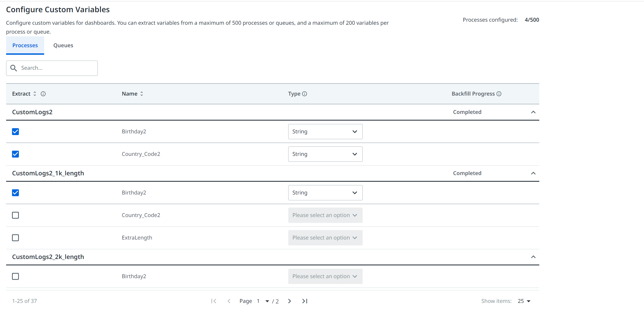Viewport: 644px width, 309px height.
Task: Check Country_Code2 under CustomLogs2_1k_length
Action: [16, 215]
